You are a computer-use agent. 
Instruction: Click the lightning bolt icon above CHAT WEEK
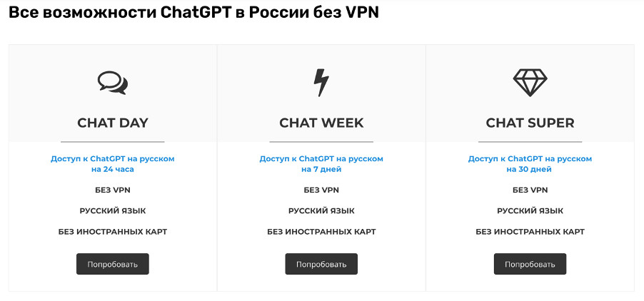point(321,83)
